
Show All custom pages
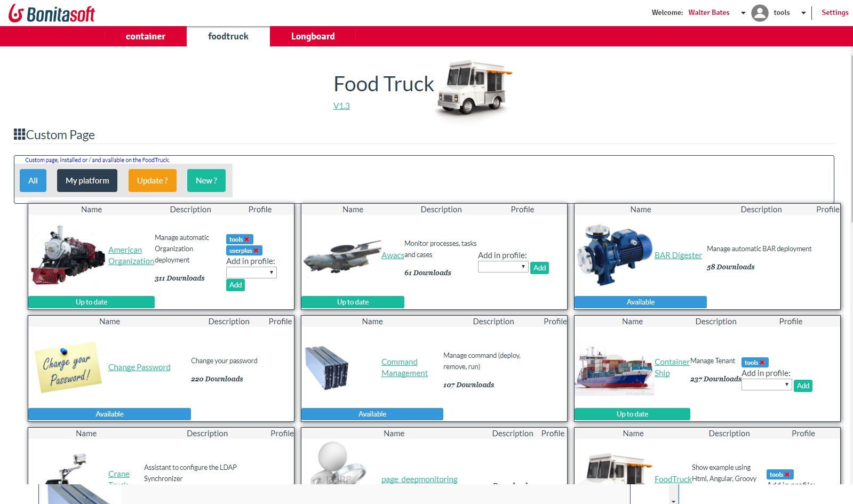[33, 180]
